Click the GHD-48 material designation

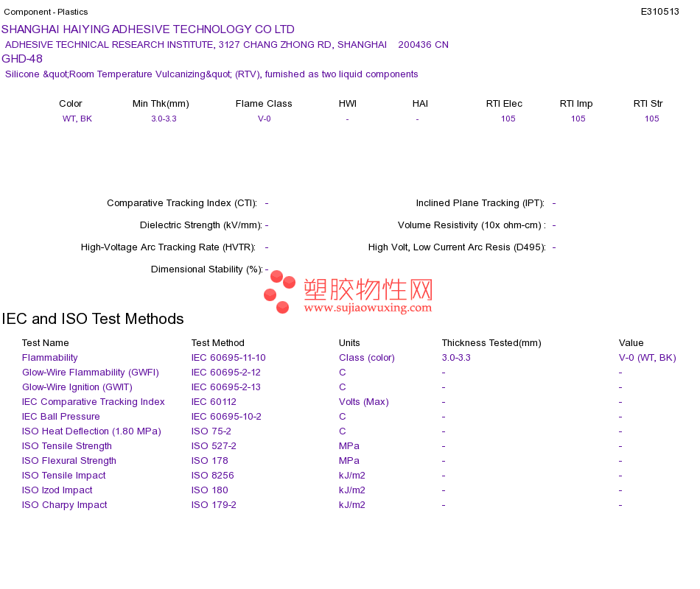[x=22, y=59]
